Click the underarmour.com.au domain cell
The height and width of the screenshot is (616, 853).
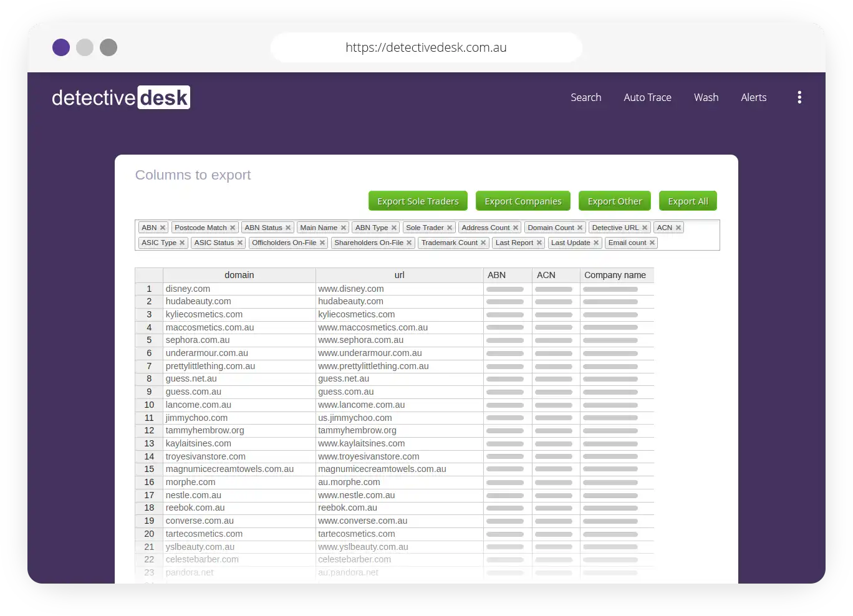239,354
